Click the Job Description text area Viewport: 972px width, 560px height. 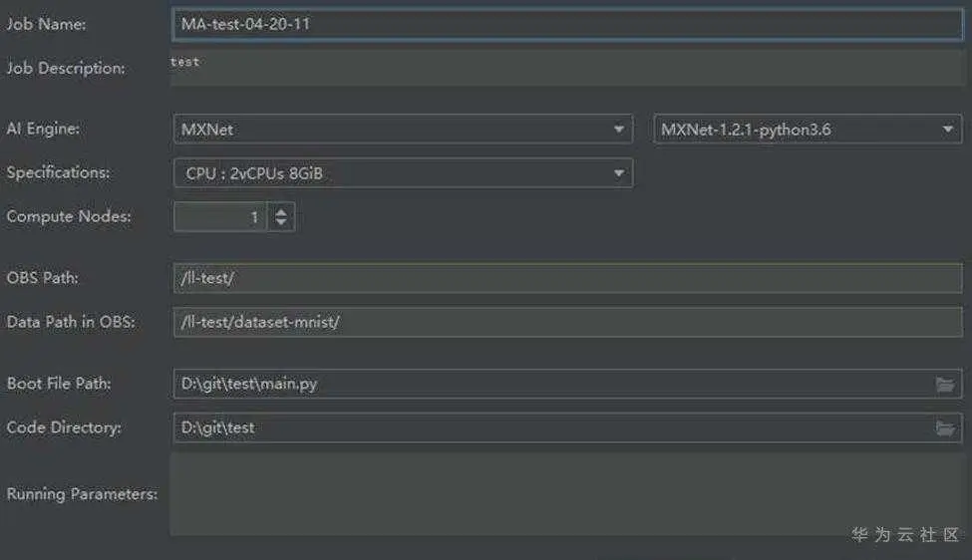tap(567, 68)
